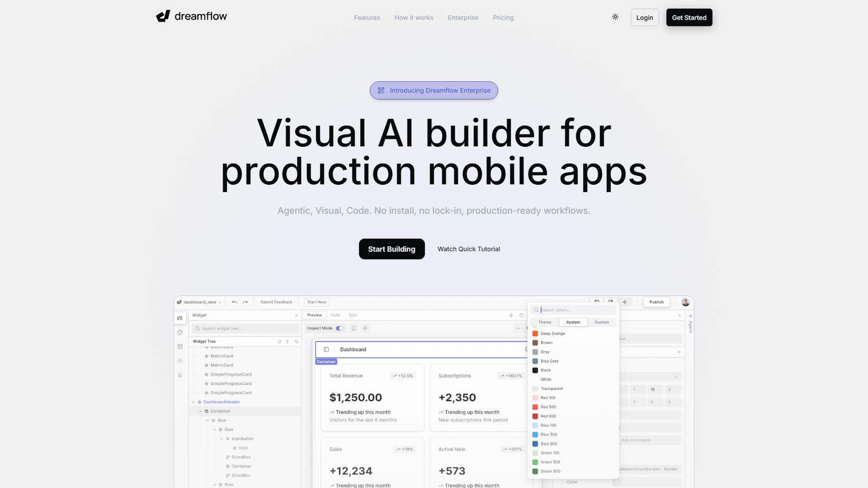Open the Pricing menu item
Screen dimensions: 868x488
[503, 17]
